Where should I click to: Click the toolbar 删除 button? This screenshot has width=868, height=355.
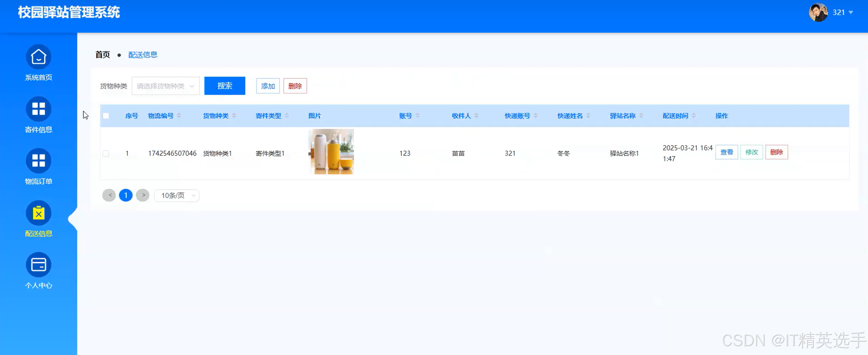(x=295, y=86)
